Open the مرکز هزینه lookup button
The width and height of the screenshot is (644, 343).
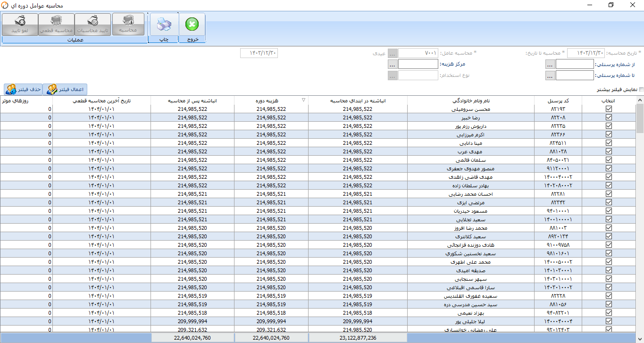pos(393,64)
